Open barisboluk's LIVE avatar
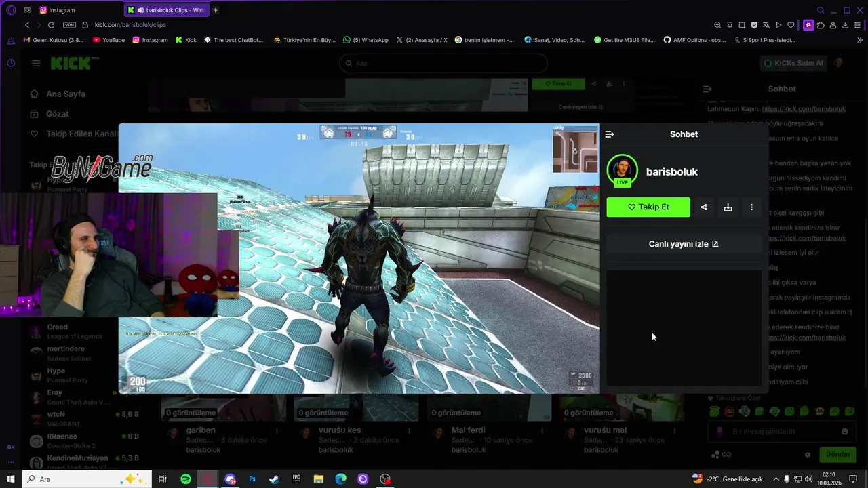 (622, 171)
